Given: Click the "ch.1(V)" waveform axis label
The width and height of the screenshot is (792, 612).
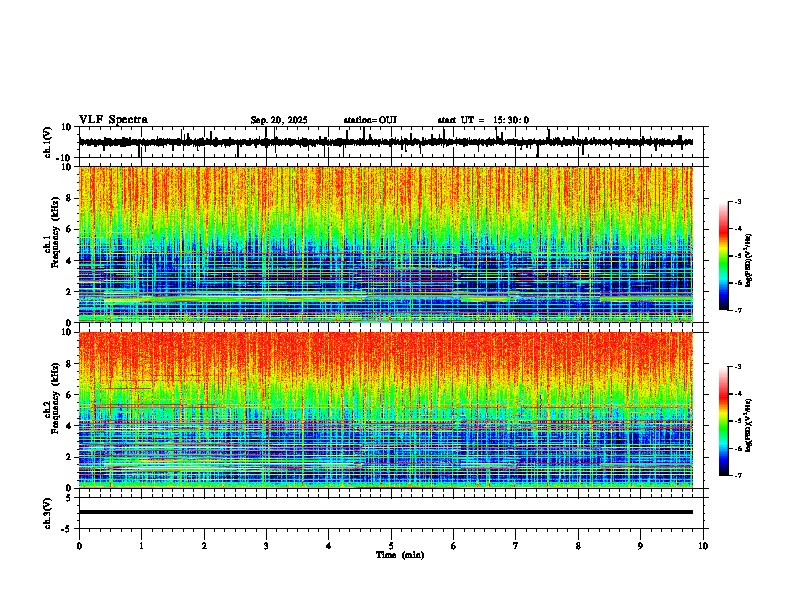Looking at the screenshot, I should pos(48,142).
